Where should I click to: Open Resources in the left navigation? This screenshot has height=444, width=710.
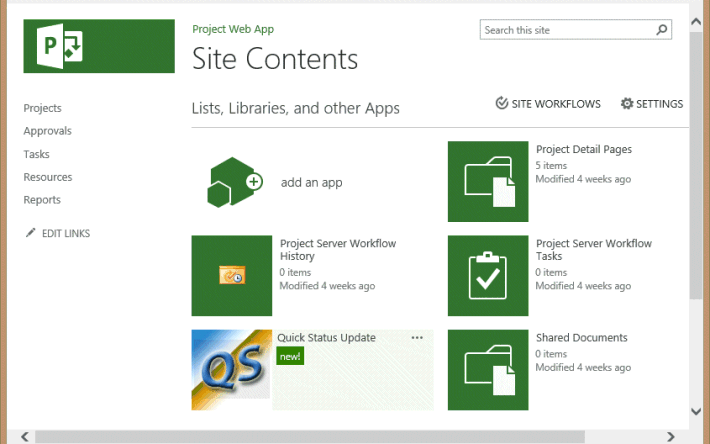(x=48, y=177)
